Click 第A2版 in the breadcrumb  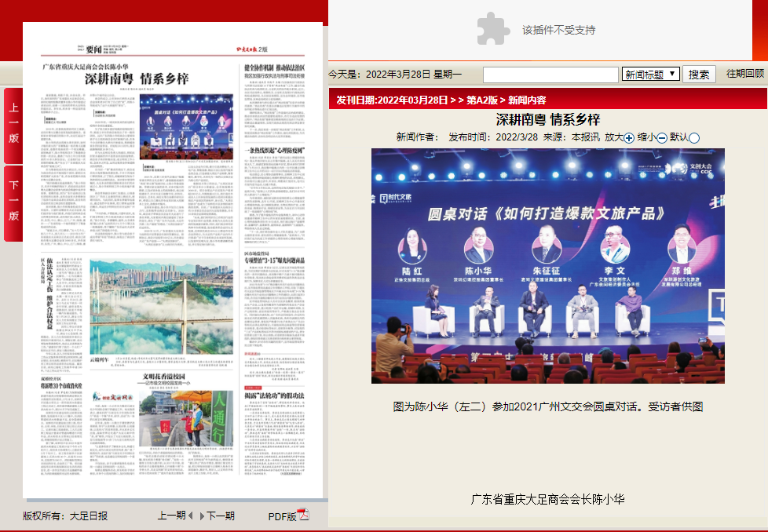point(482,100)
